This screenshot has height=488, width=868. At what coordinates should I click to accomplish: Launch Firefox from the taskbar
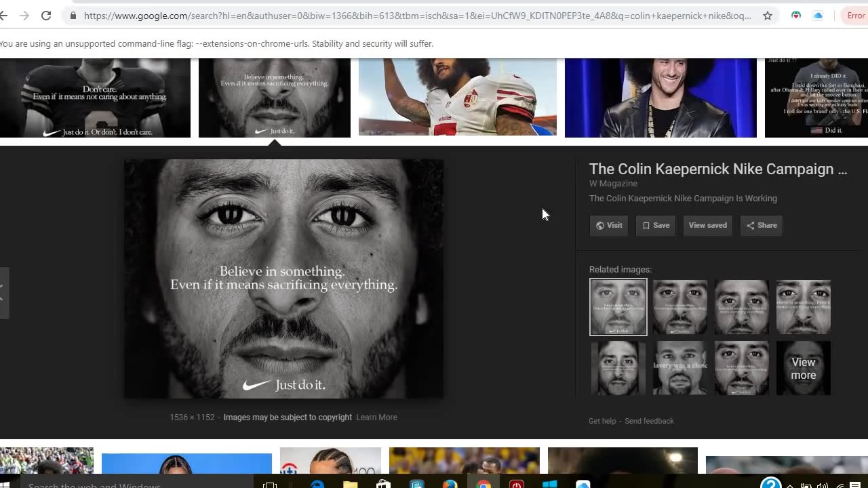click(x=450, y=485)
